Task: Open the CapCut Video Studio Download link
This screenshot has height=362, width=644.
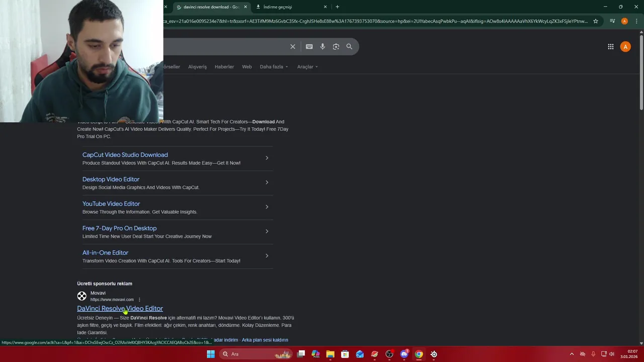Action: 125,155
